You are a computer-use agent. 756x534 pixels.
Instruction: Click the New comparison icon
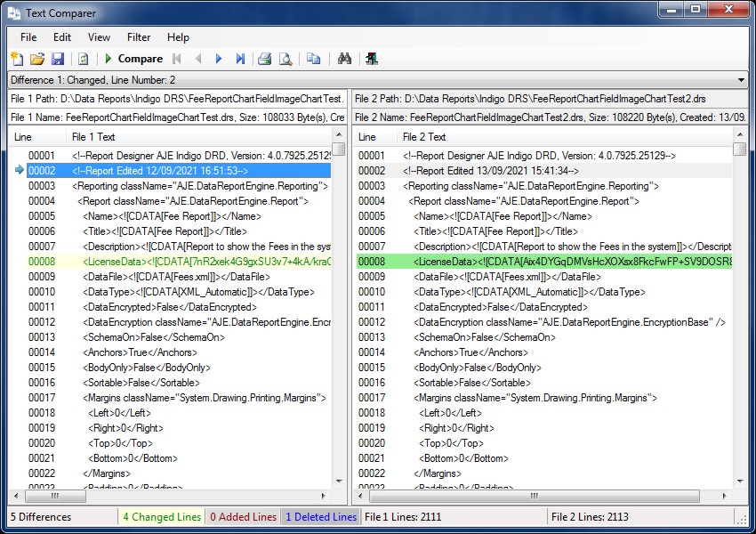coord(18,59)
